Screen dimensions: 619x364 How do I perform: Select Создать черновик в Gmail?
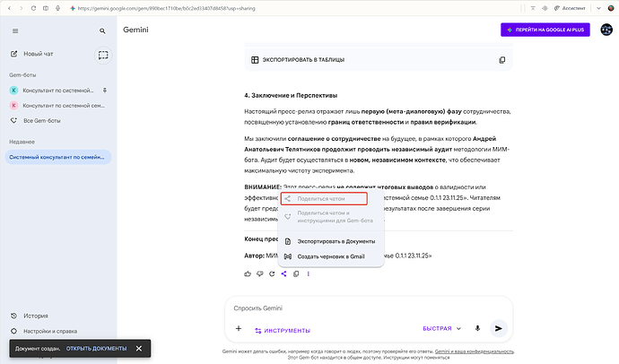(331, 256)
